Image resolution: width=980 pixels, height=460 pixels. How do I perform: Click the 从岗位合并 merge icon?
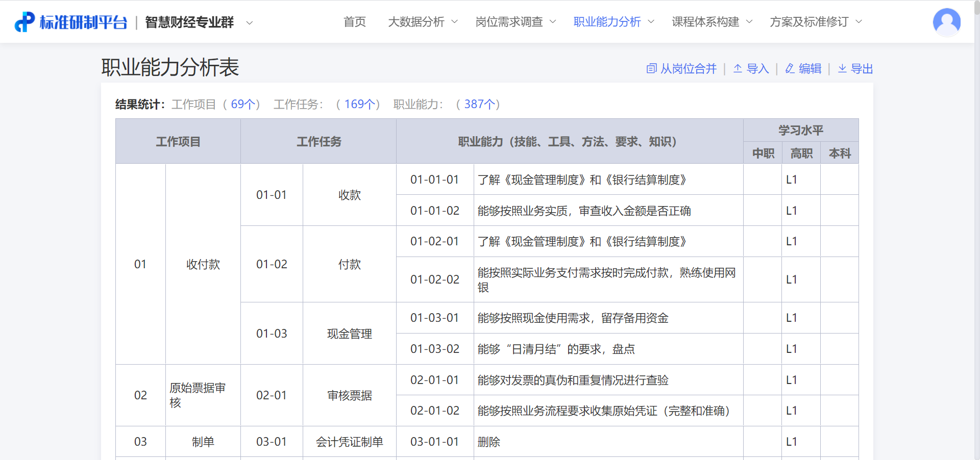pos(651,69)
